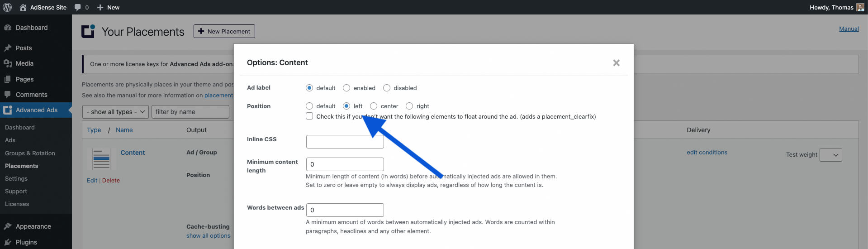Go to Groups & Rotation submenu
The height and width of the screenshot is (249, 868).
pos(30,153)
